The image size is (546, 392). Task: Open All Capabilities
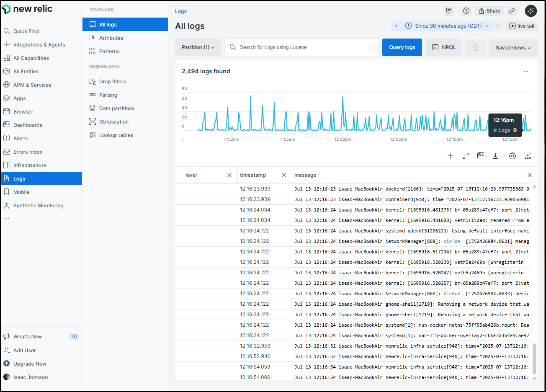tap(41, 58)
